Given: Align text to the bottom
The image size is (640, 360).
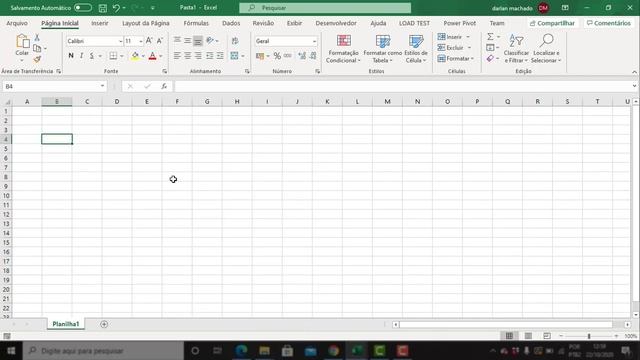Looking at the screenshot, I should (x=198, y=40).
